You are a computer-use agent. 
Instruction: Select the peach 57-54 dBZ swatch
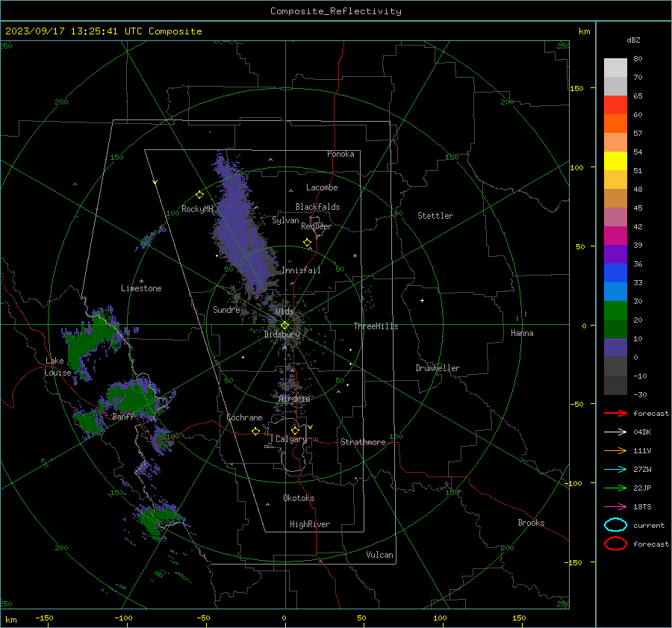coord(615,143)
